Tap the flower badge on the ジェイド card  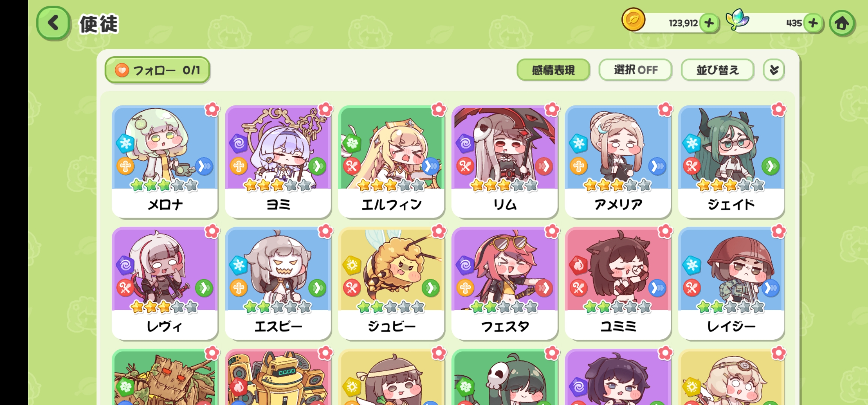tap(778, 109)
